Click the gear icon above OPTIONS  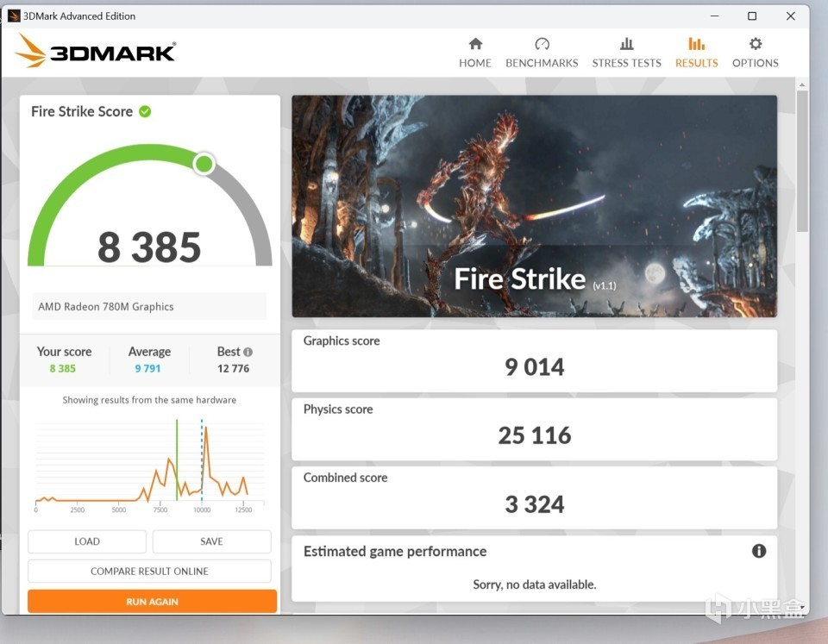click(x=756, y=43)
